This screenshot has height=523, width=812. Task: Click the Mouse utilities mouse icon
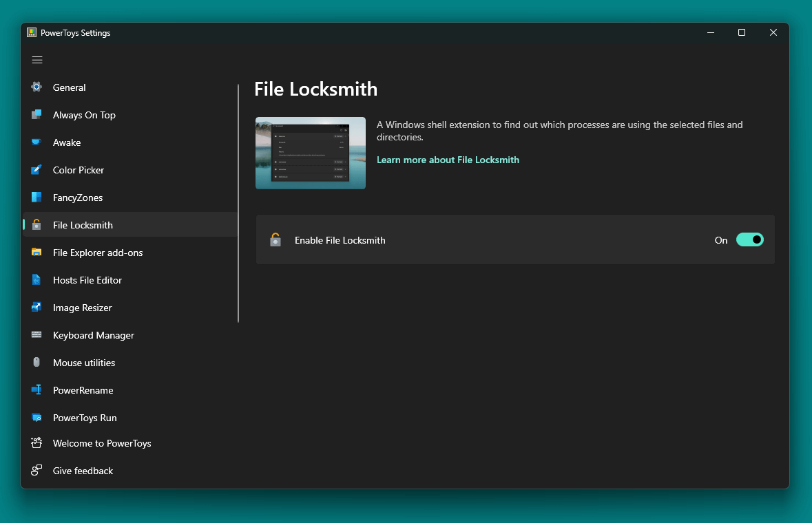[37, 362]
